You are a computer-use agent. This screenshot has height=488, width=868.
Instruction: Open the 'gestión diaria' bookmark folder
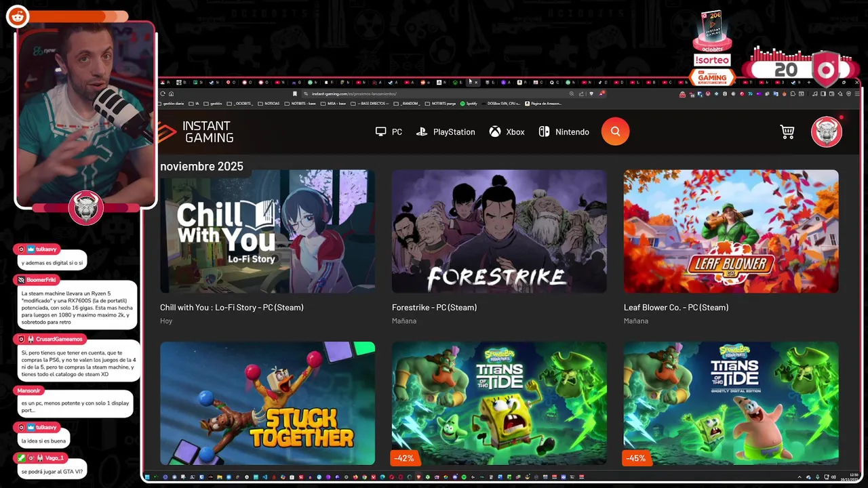(172, 104)
